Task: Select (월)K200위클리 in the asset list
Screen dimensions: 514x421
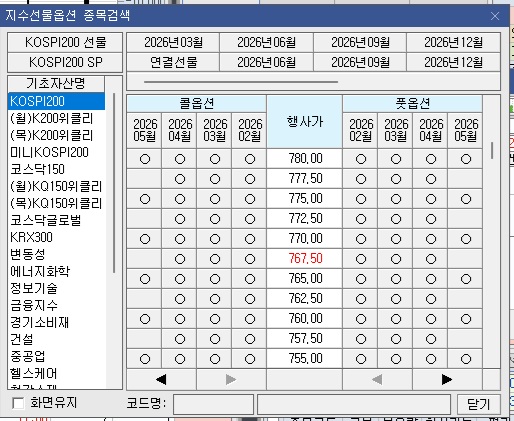Action: click(56, 118)
